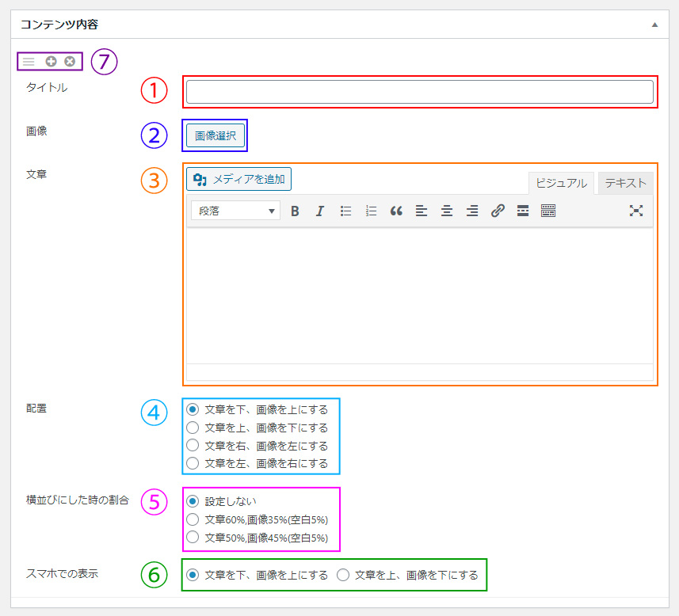Switch to the テキスト tab
The image size is (679, 616).
coord(625,183)
